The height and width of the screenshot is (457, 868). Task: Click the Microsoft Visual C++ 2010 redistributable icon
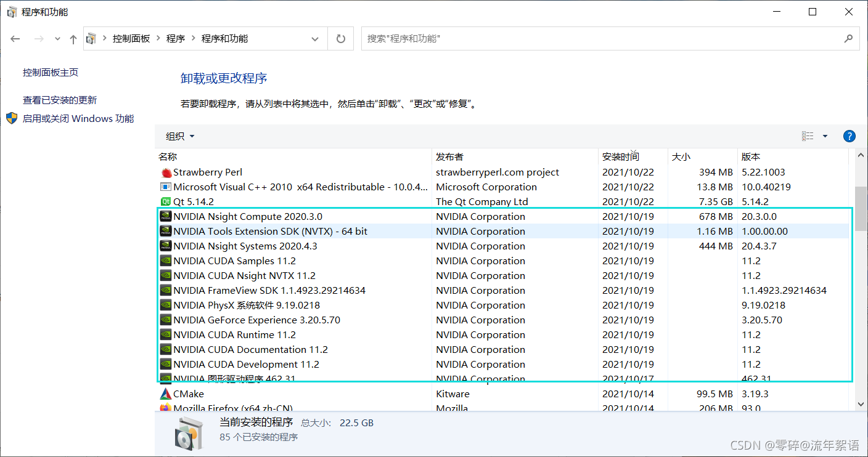point(165,187)
